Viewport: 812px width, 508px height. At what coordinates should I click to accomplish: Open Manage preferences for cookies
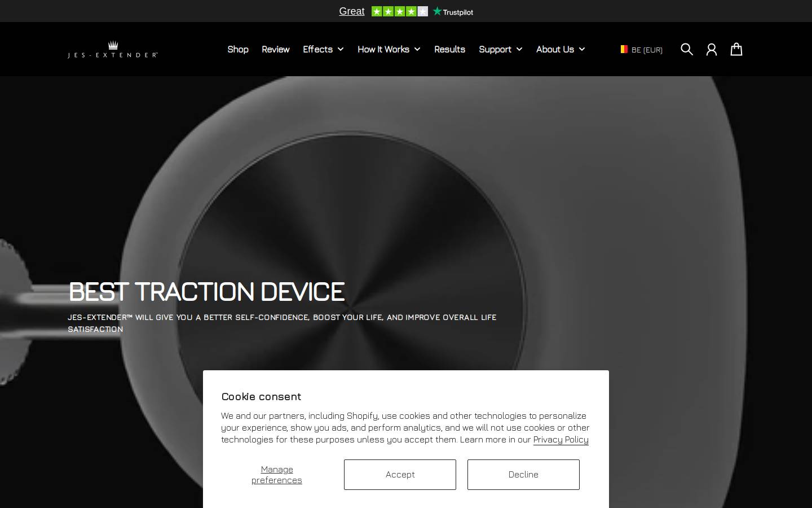coord(277,475)
